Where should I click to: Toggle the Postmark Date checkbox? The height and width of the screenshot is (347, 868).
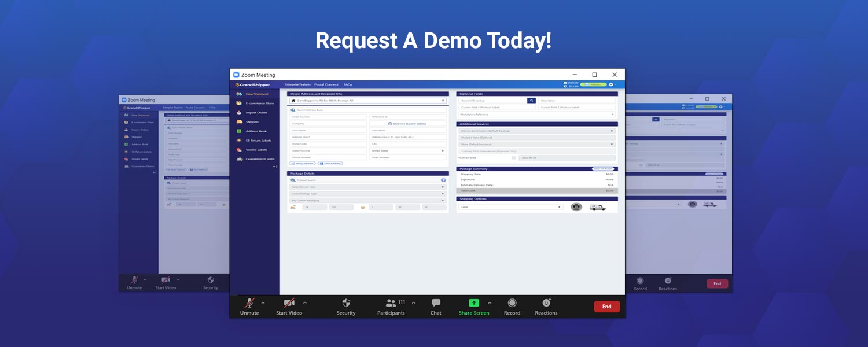tap(513, 158)
